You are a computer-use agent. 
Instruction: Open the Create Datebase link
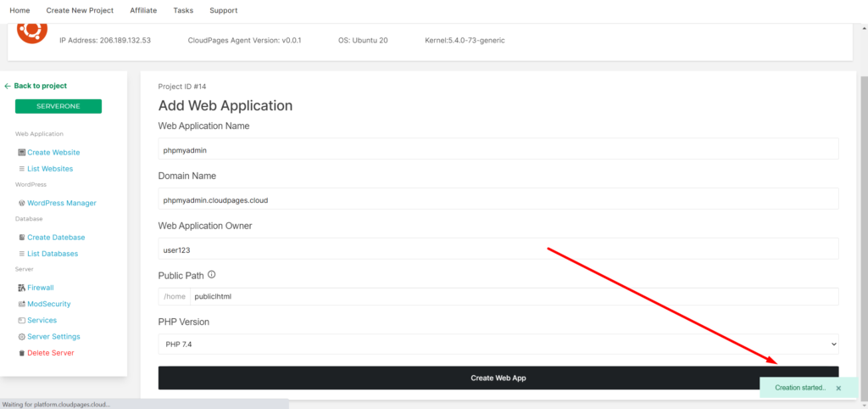pos(56,238)
